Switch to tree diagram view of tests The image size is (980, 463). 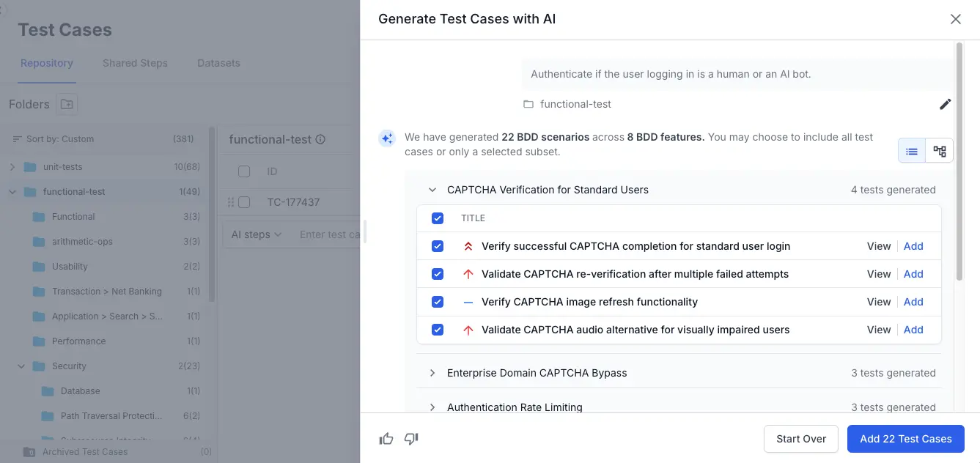940,152
